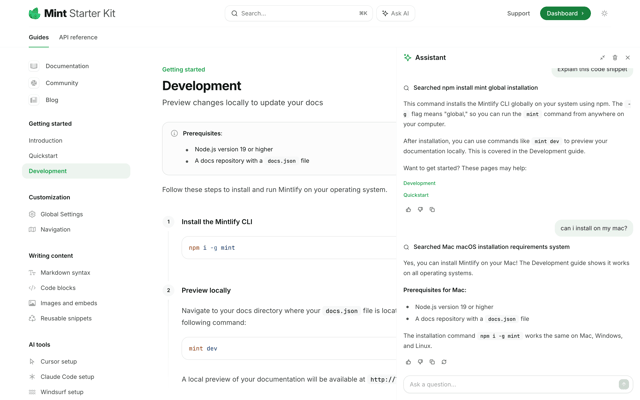Open the Quickstart link in assistant reply
This screenshot has height=400, width=640.
416,195
